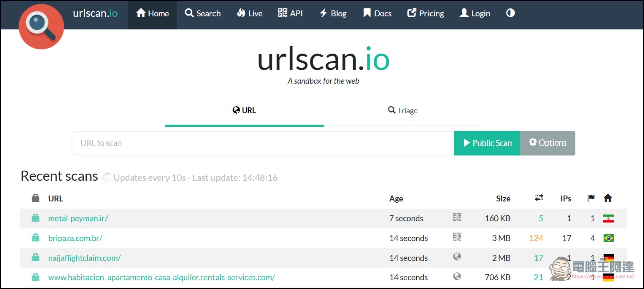Screen dimensions: 644x289
Task: Open metal-peyman.ir/ scan result
Action: pyautogui.click(x=78, y=218)
